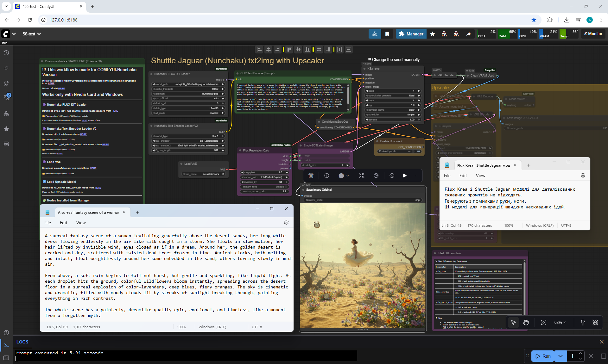
Task: Switch to the hand pan tool
Action: pos(526,323)
